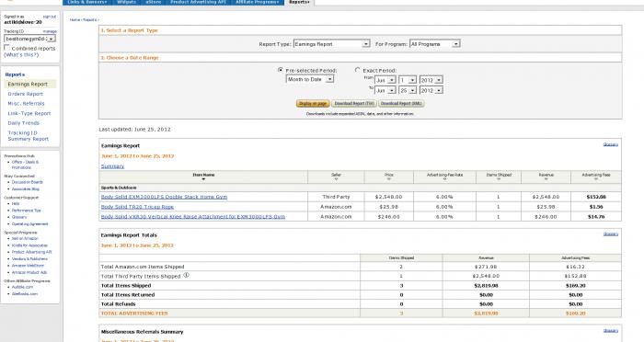
Task: Open AbeBooks.com sidebar link
Action: 25,294
